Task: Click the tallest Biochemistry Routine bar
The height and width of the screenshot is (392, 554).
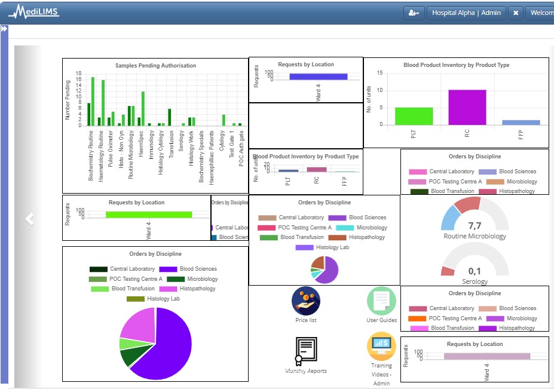Action: pyautogui.click(x=93, y=102)
